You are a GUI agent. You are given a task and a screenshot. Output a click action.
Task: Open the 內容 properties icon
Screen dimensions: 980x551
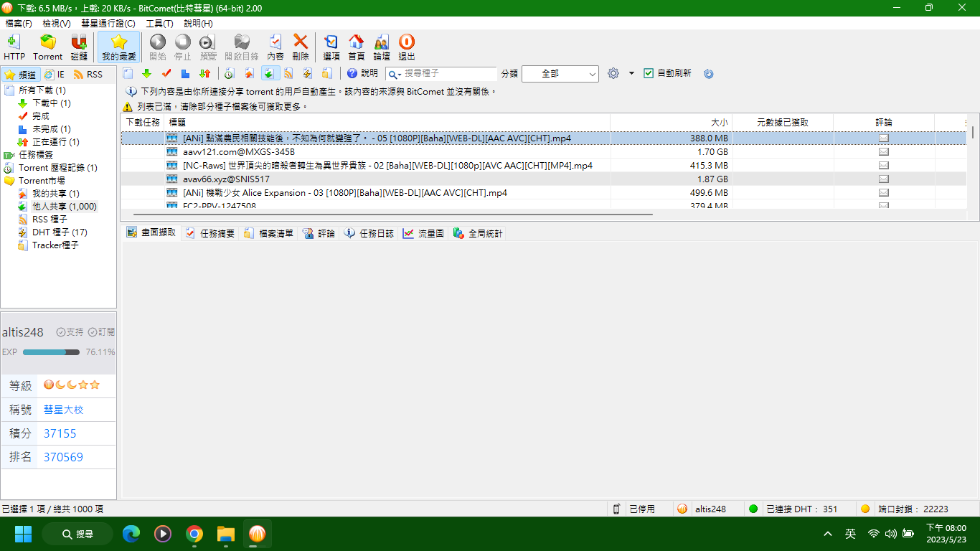click(275, 47)
